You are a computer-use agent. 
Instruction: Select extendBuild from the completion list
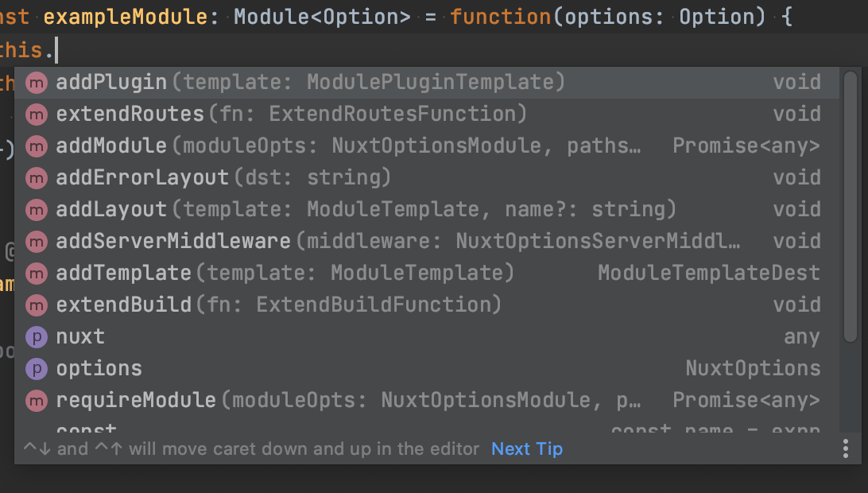pos(124,305)
